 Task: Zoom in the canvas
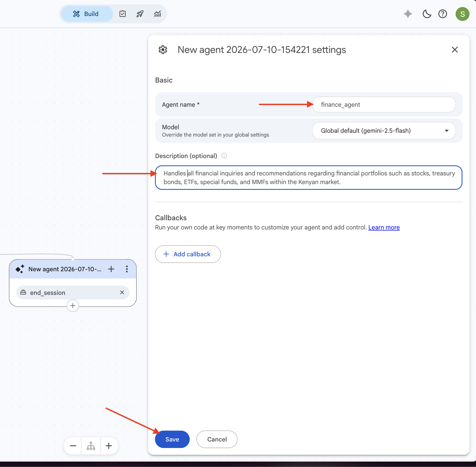[x=109, y=446]
